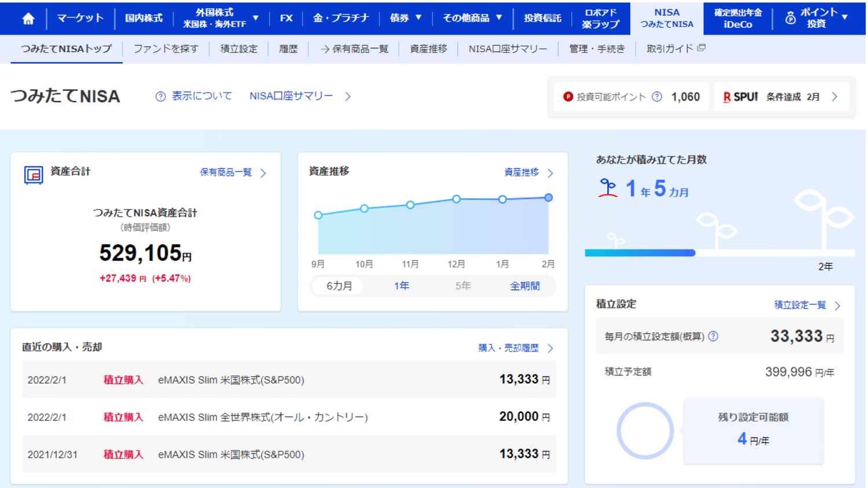Switch to ファンドを探す tab

[166, 49]
